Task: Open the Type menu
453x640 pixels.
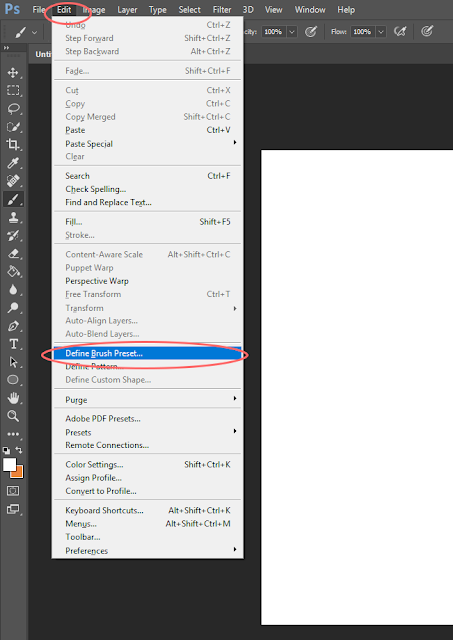Action: pyautogui.click(x=158, y=10)
